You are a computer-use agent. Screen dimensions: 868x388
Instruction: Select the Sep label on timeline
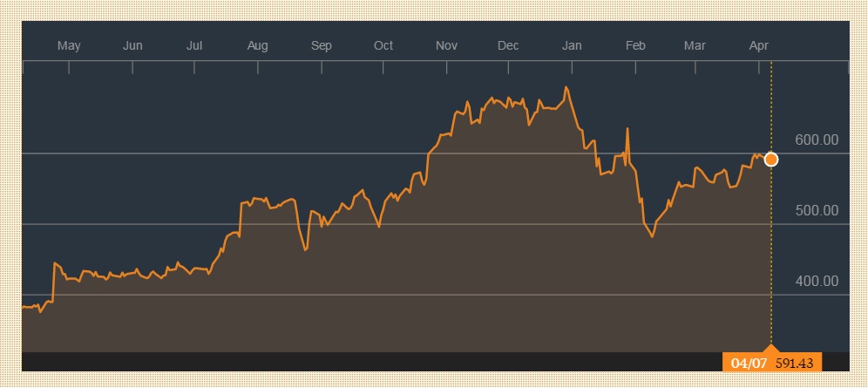321,45
